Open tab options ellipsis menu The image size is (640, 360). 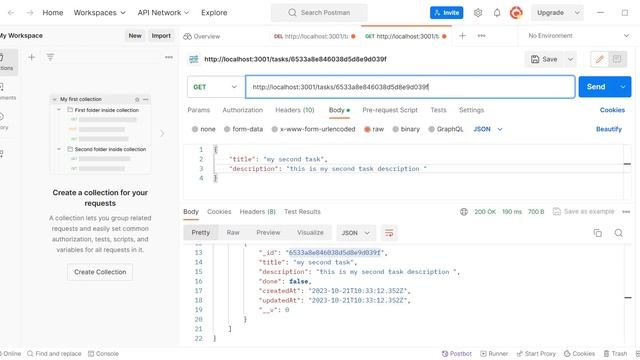click(482, 36)
